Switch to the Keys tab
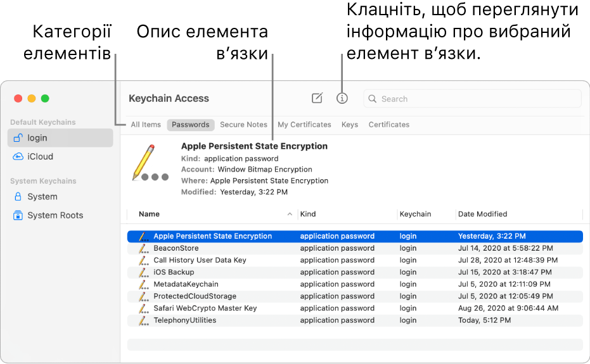Image resolution: width=590 pixels, height=364 pixels. 350,125
